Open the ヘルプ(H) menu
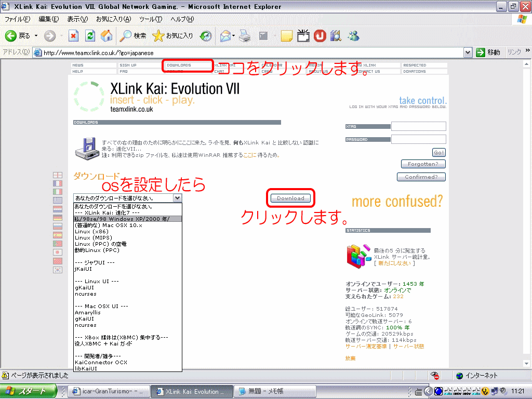This screenshot has height=399, width=532. pyautogui.click(x=182, y=19)
